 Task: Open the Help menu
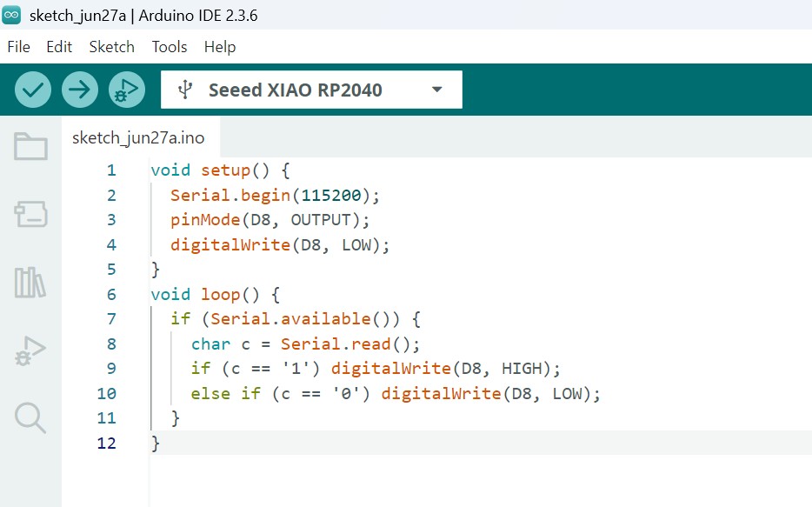click(x=220, y=47)
